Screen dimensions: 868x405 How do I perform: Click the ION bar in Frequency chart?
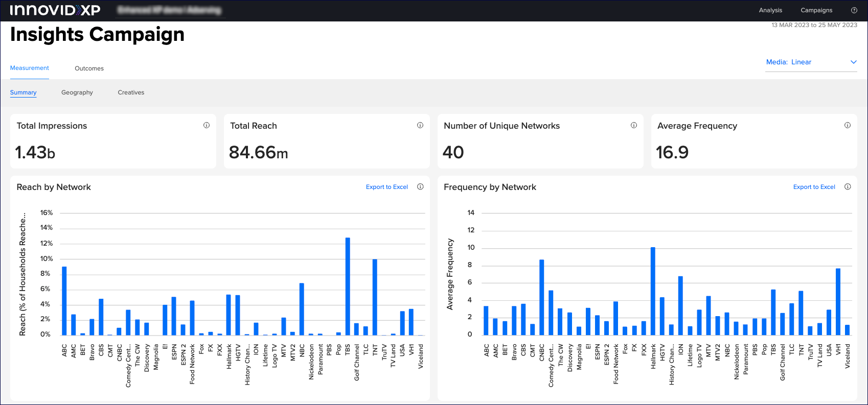click(x=680, y=306)
